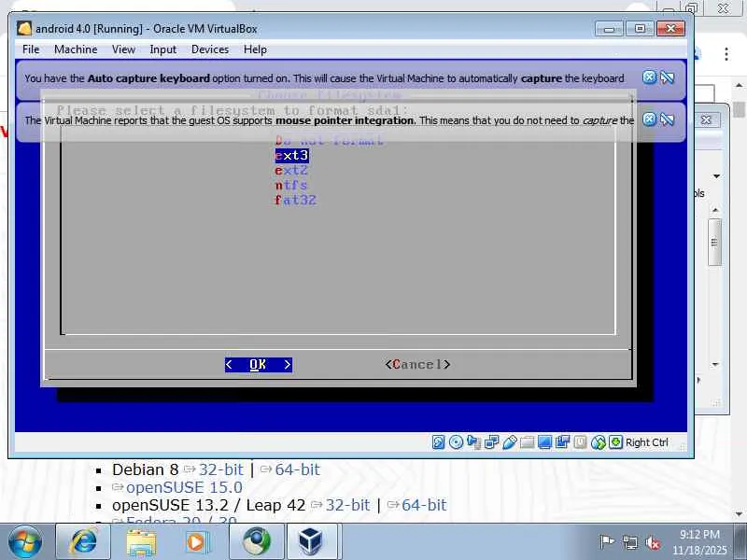The height and width of the screenshot is (560, 747).
Task: Open the Windows Start menu
Action: pyautogui.click(x=24, y=542)
